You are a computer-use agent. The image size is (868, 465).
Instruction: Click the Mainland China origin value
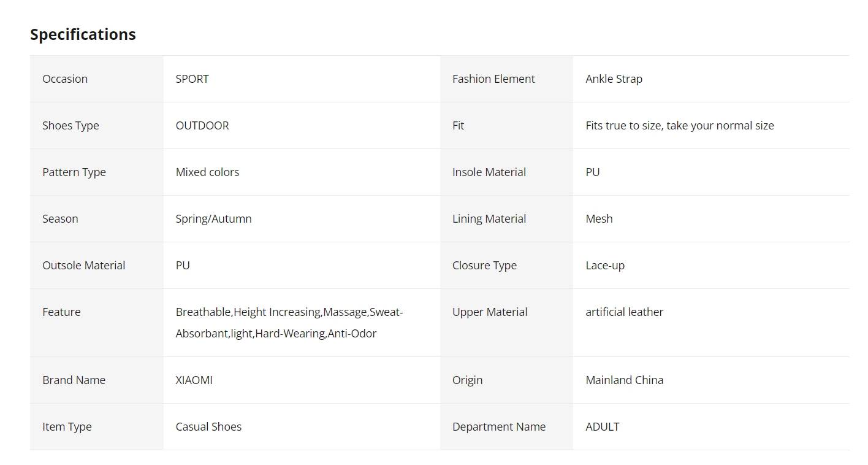point(624,380)
